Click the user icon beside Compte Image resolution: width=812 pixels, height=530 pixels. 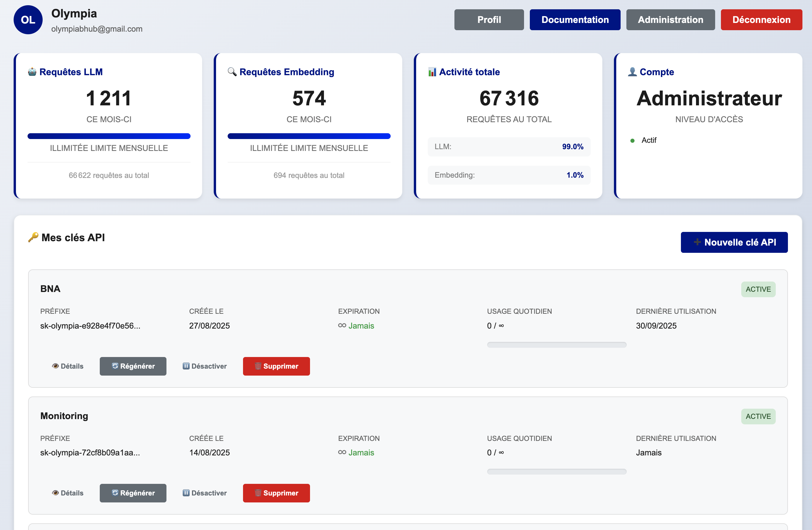632,72
